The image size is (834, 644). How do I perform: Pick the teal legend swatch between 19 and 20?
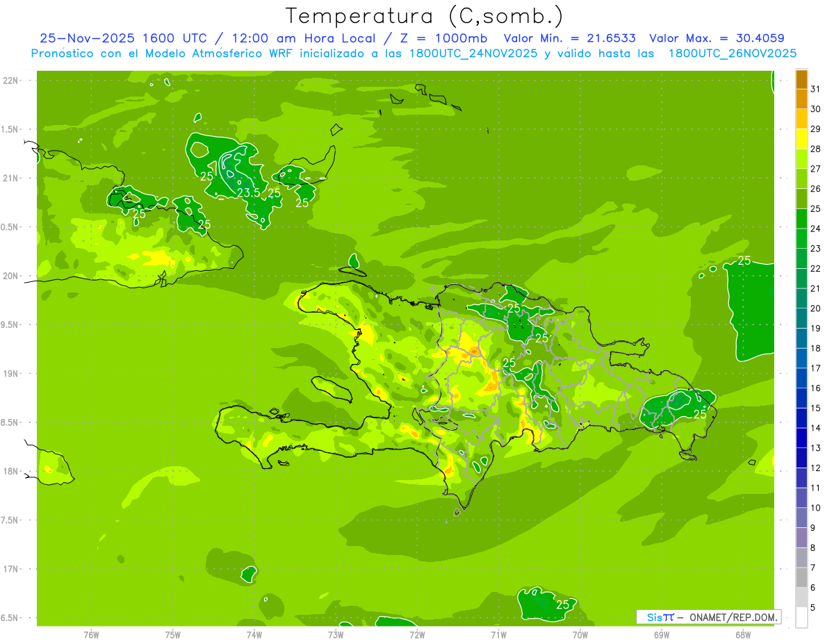click(x=801, y=318)
